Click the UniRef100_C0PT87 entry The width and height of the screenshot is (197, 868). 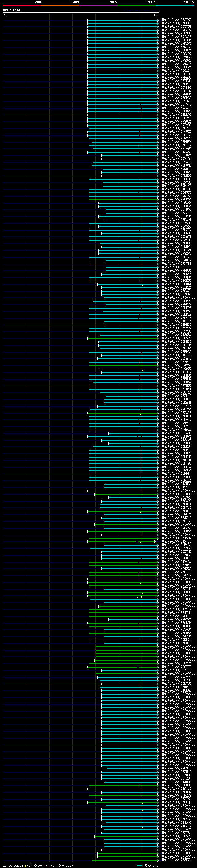[177, 74]
